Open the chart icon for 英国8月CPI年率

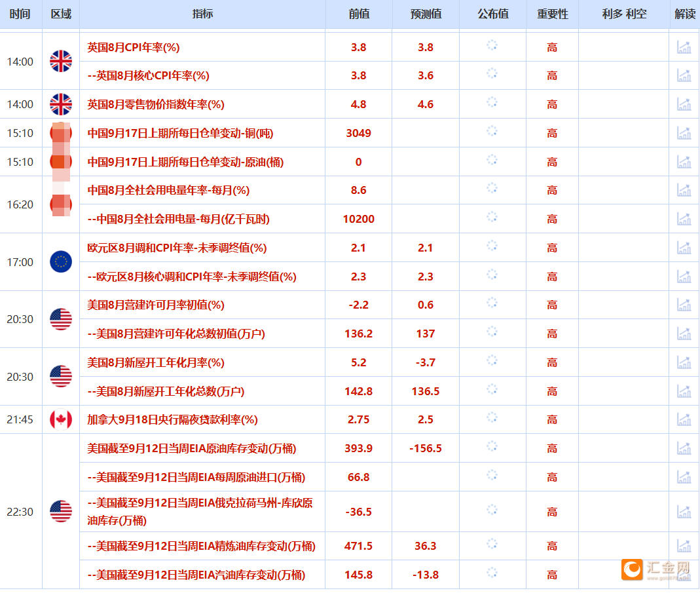(x=684, y=47)
